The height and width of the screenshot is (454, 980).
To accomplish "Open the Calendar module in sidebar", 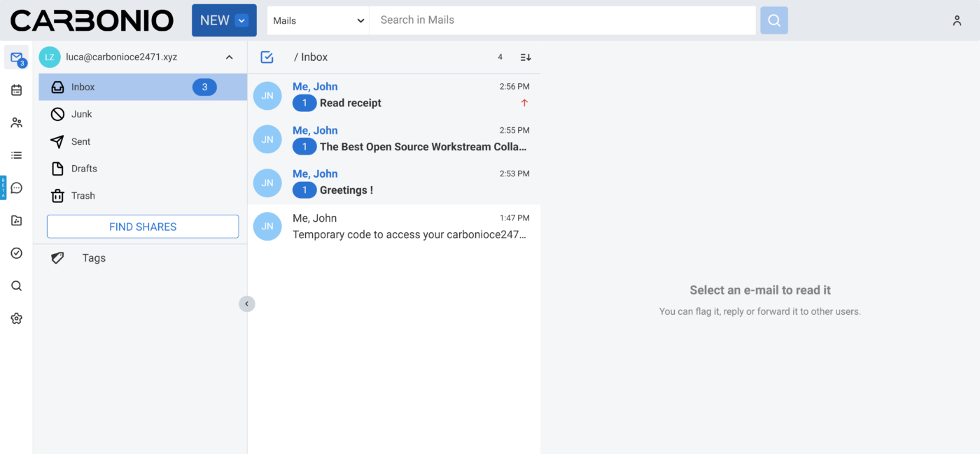I will [17, 90].
